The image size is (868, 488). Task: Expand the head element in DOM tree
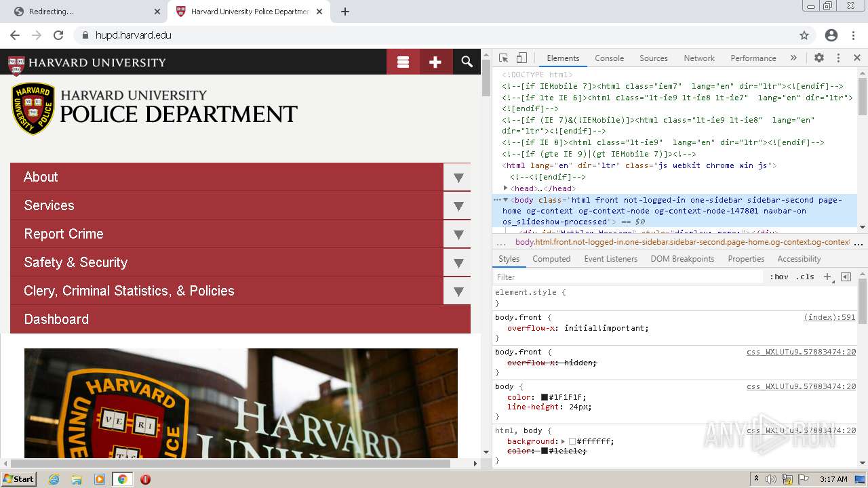(x=506, y=188)
